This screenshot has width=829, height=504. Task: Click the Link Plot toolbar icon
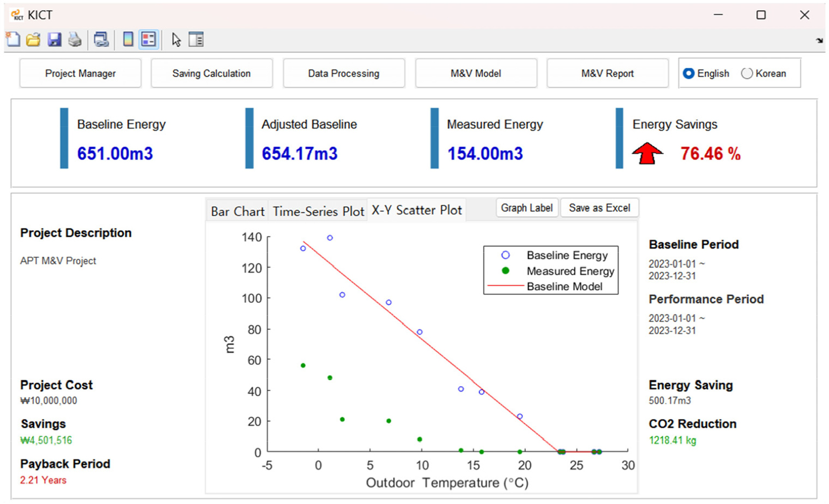(101, 39)
